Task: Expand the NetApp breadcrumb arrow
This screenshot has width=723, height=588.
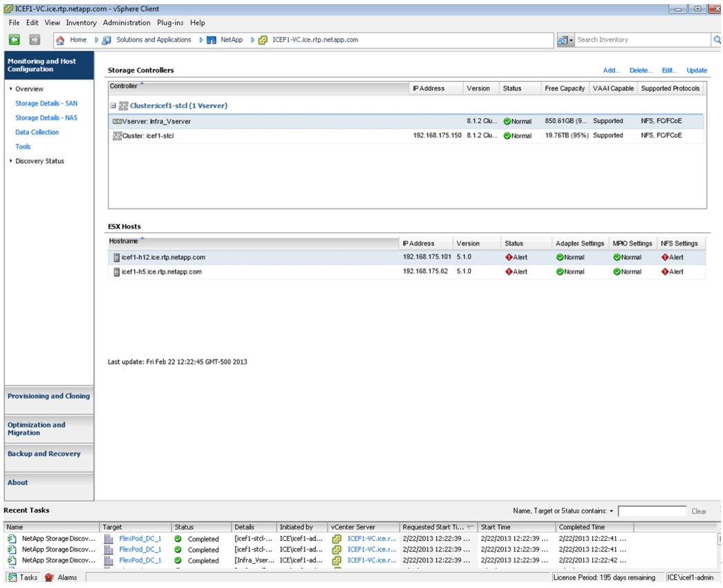Action: pos(253,40)
